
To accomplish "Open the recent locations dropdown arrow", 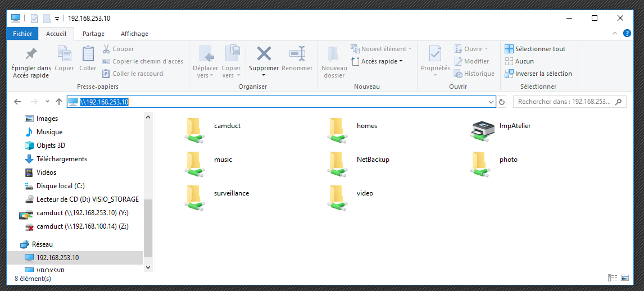I will click(x=47, y=102).
